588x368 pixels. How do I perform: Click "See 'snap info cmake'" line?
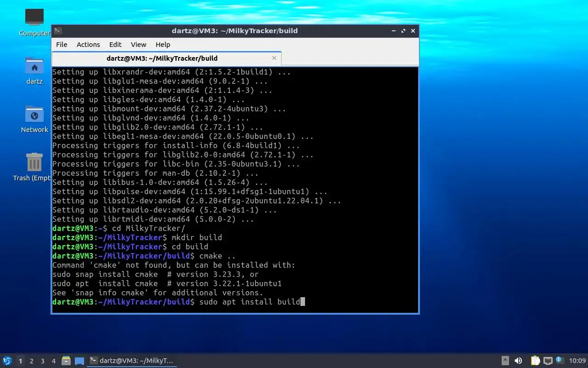pyautogui.click(x=158, y=293)
